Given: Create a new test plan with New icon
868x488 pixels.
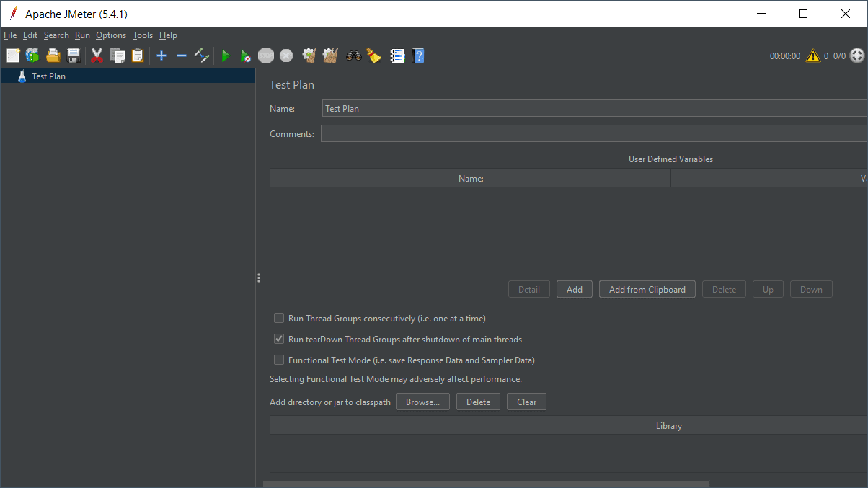Looking at the screenshot, I should point(13,56).
